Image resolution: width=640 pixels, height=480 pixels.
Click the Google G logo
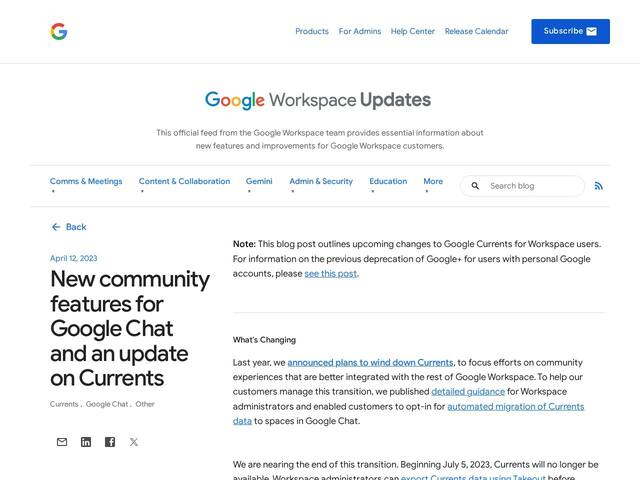(59, 31)
